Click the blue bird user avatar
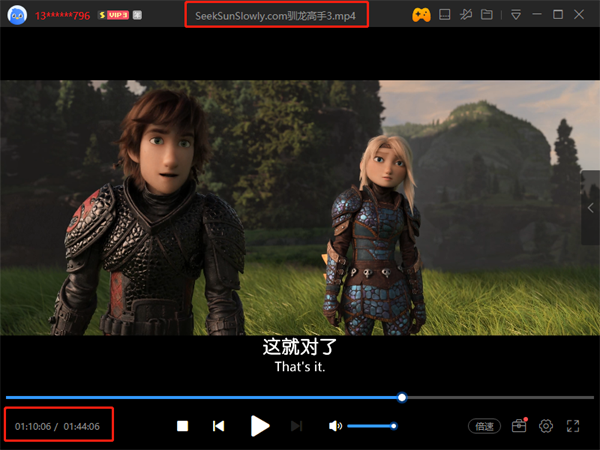The image size is (600, 450). [17, 15]
